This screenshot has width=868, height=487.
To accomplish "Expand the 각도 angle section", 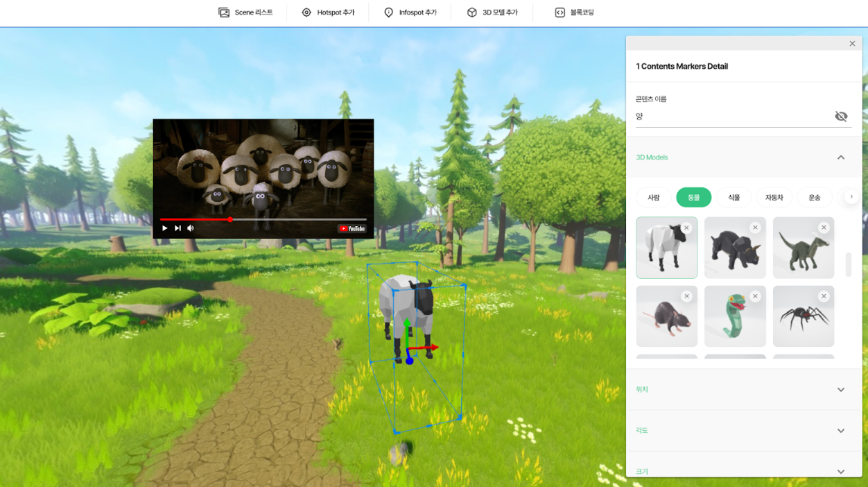I will click(x=743, y=431).
